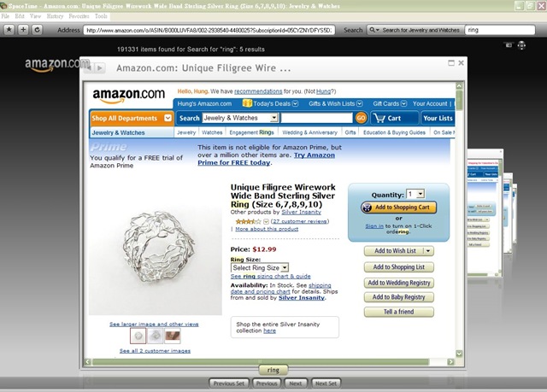Click the forward arrow in page header
This screenshot has width=547, height=392.
[x=100, y=67]
